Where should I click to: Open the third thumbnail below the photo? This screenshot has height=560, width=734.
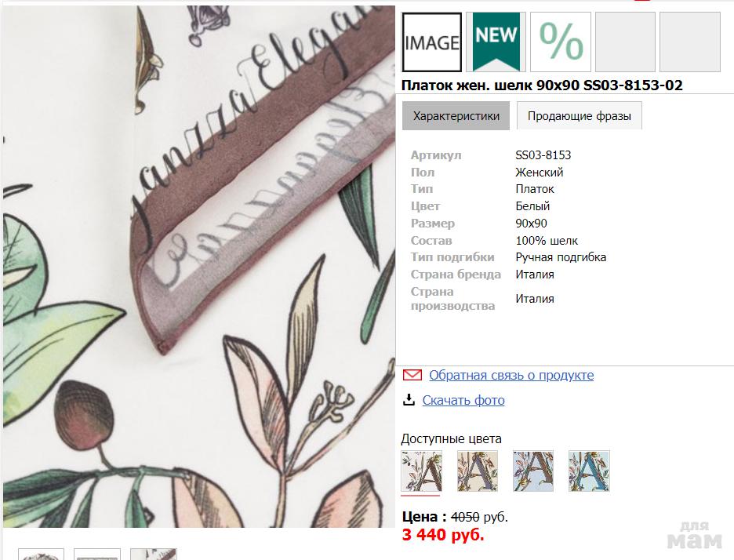(153, 554)
